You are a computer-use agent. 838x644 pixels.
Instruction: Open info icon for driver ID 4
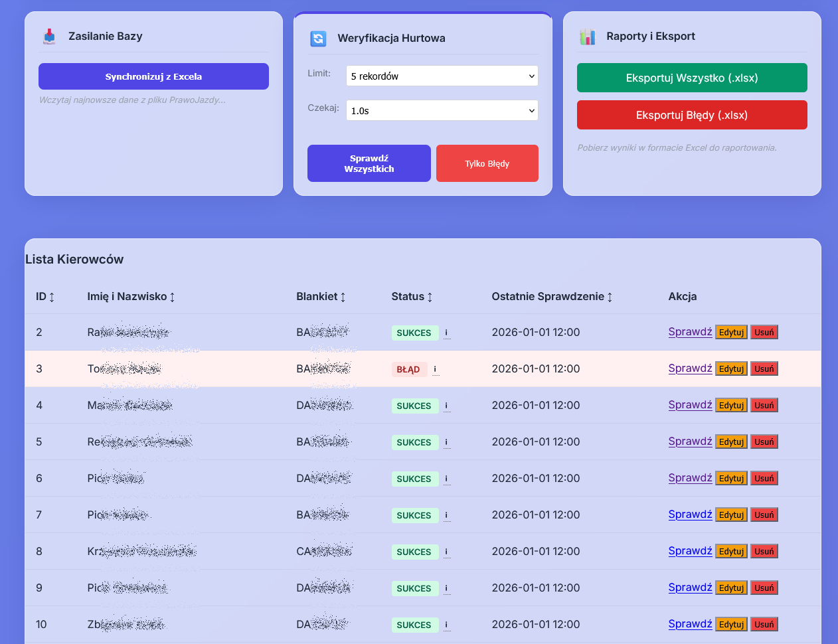point(446,406)
